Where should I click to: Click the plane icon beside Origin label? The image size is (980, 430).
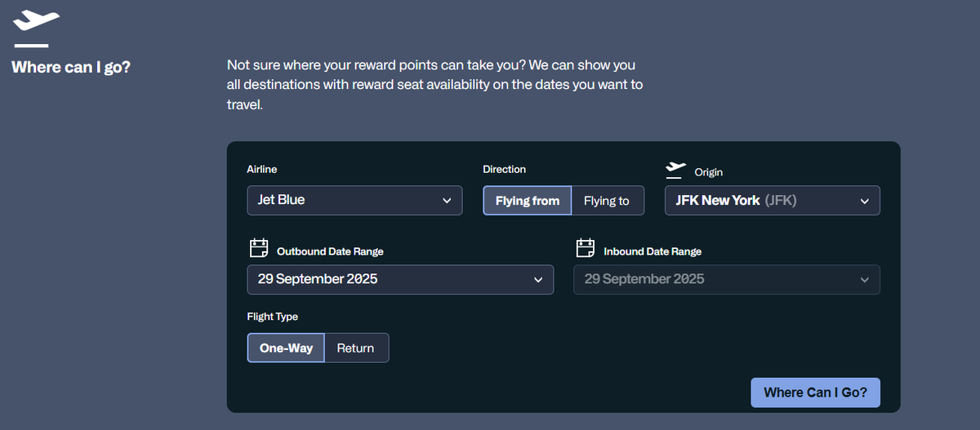pos(675,169)
